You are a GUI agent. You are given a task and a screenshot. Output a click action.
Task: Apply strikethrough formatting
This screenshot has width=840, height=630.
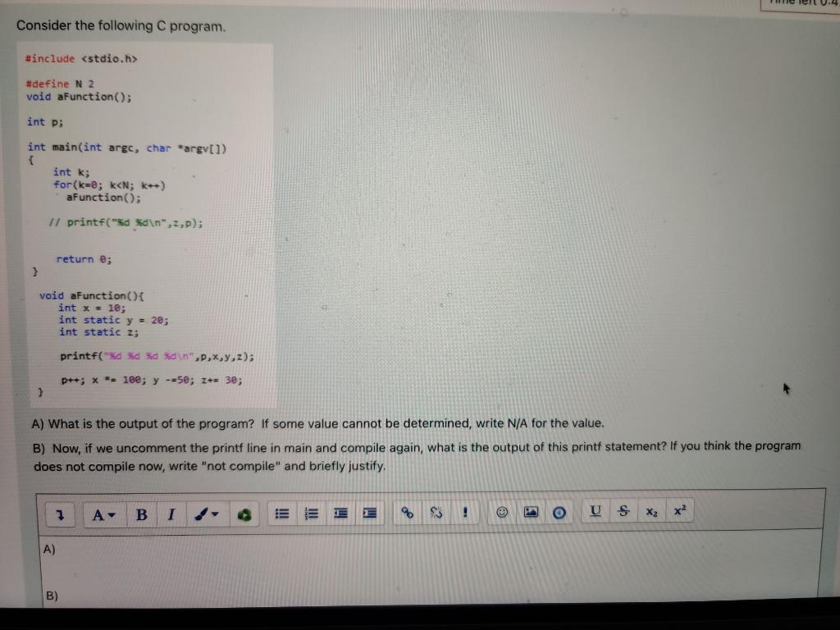623,512
